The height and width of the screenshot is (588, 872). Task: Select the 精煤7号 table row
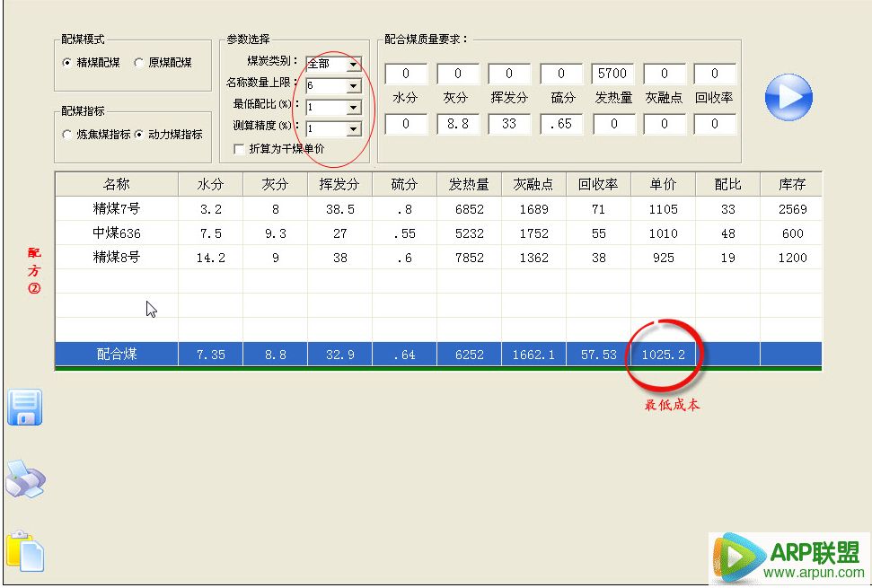click(117, 209)
